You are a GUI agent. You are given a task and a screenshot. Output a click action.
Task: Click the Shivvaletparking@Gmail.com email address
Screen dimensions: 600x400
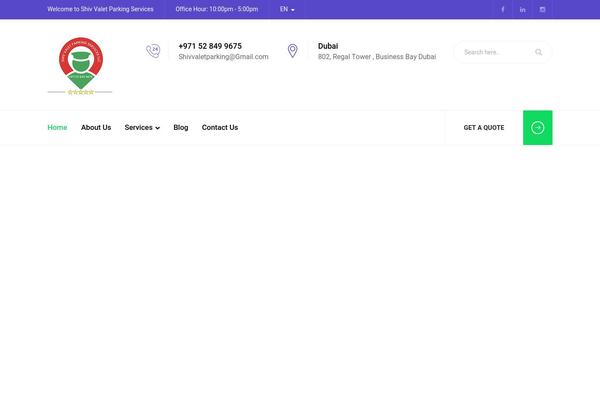click(223, 57)
